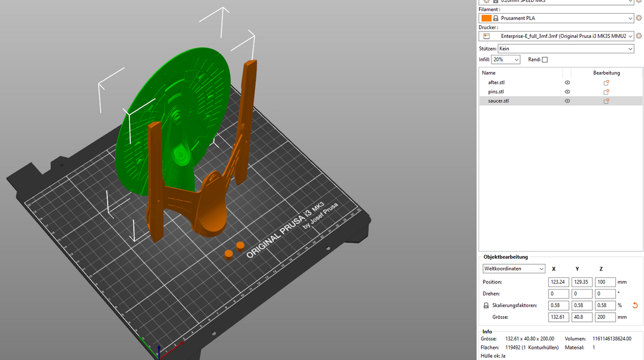Click the Flächen value 119492 (1 Konturhüllen)
This screenshot has height=360, width=644.
(x=531, y=347)
